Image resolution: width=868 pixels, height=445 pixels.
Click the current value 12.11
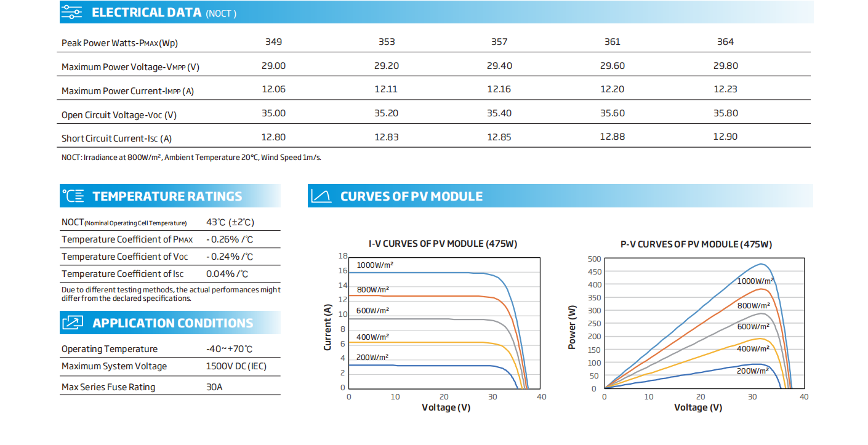[x=386, y=89]
